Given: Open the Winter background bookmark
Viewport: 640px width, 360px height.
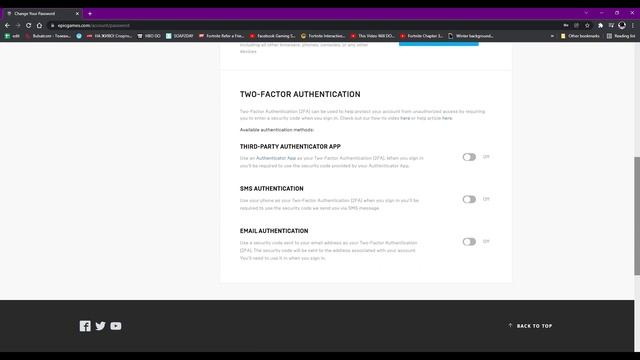Looking at the screenshot, I should point(471,36).
